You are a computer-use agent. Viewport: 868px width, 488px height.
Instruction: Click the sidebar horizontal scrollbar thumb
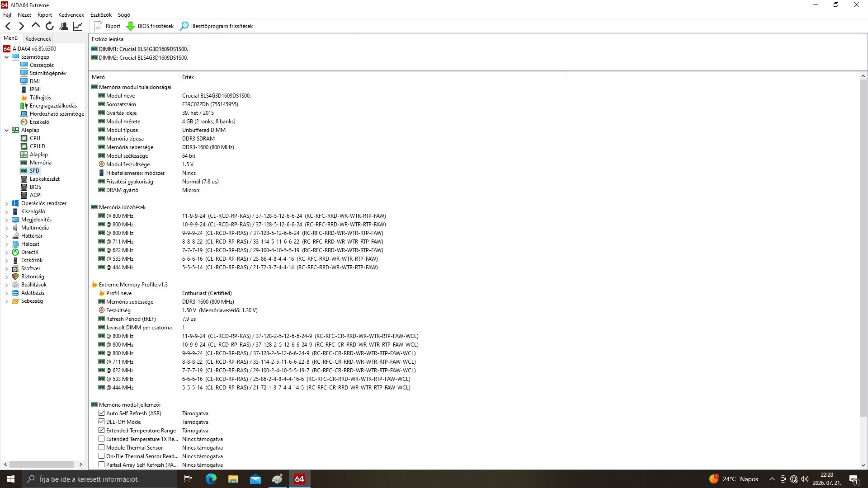pyautogui.click(x=42, y=464)
